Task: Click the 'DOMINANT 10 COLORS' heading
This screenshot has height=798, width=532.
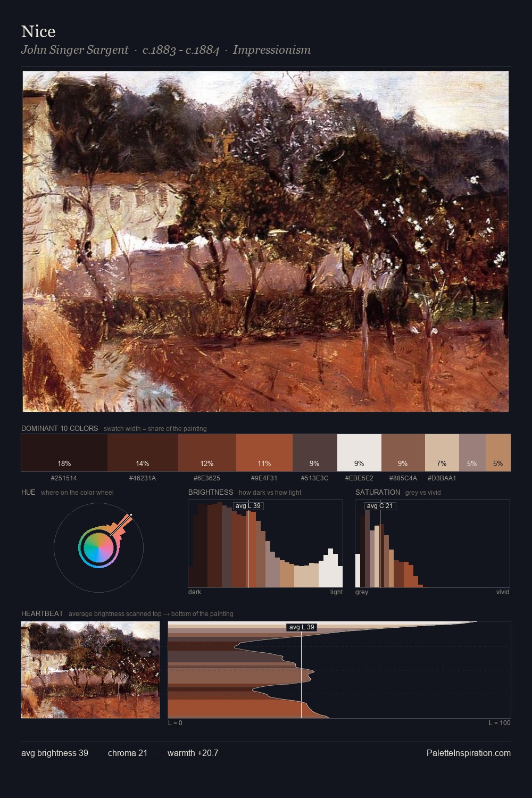Action: [60, 428]
